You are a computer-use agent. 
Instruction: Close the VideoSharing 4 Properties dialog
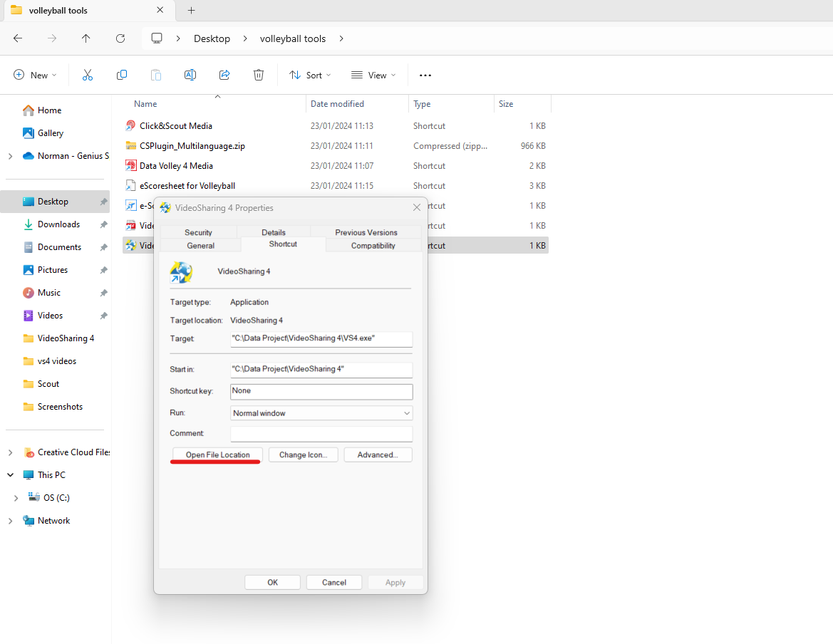416,207
